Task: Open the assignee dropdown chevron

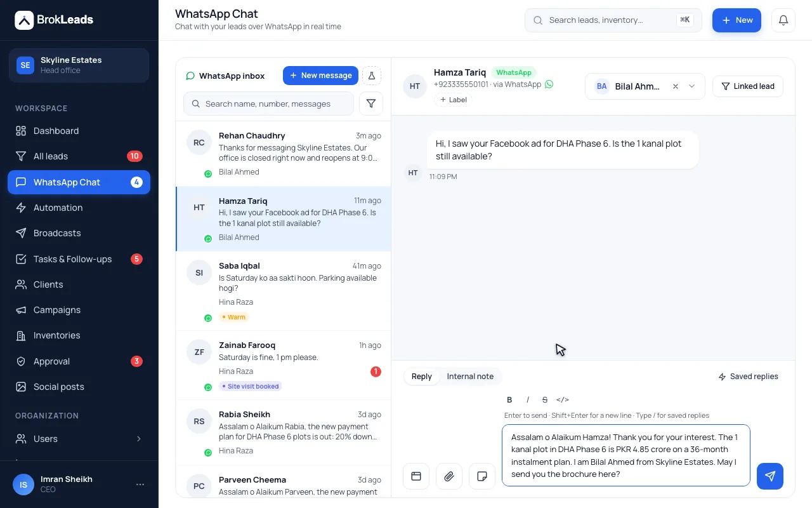Action: (692, 86)
